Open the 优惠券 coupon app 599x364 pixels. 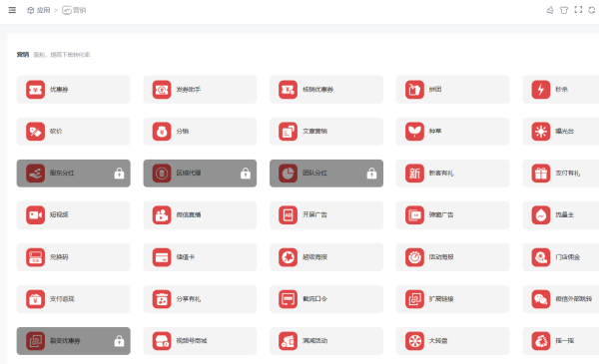coord(73,90)
